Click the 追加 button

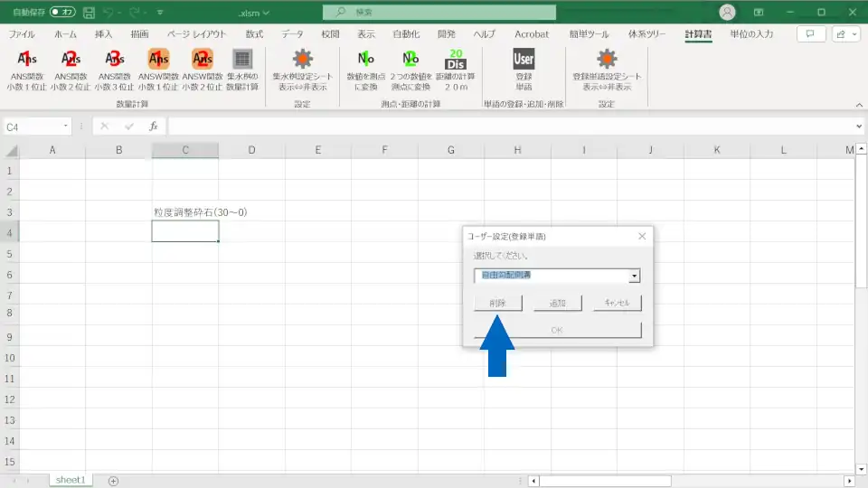[x=557, y=304]
